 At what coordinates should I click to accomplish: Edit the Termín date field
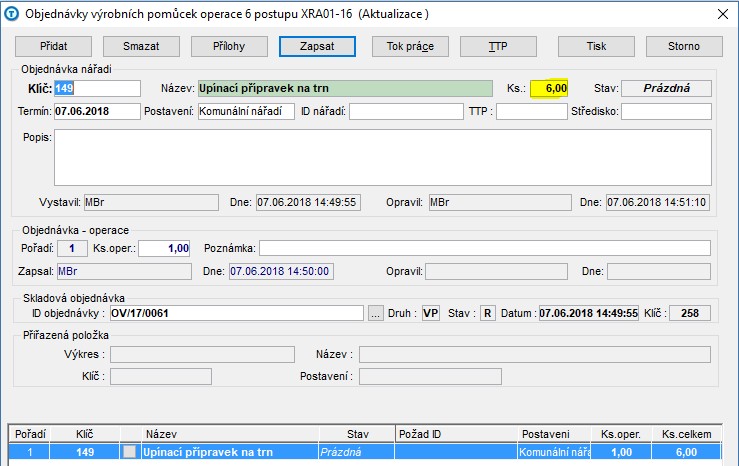[x=97, y=111]
